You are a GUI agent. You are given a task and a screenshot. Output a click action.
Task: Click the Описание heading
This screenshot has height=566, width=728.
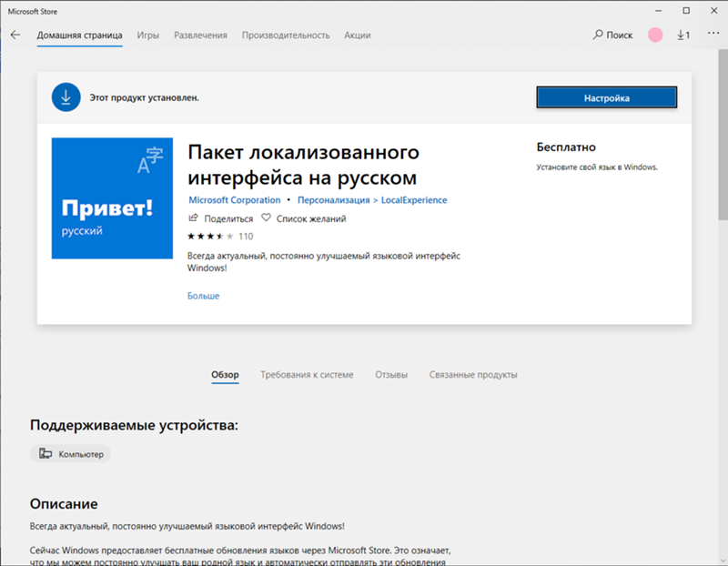64,504
